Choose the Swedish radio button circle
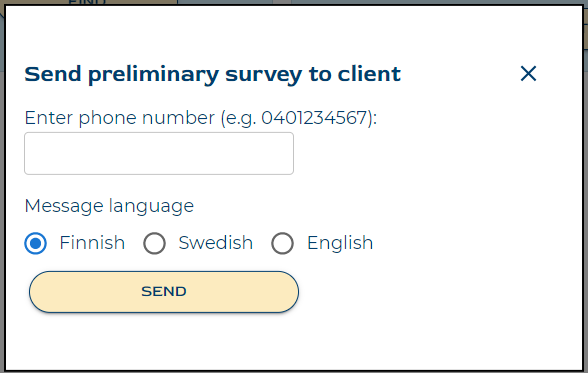Viewport: 588px width, 373px height. (x=154, y=243)
